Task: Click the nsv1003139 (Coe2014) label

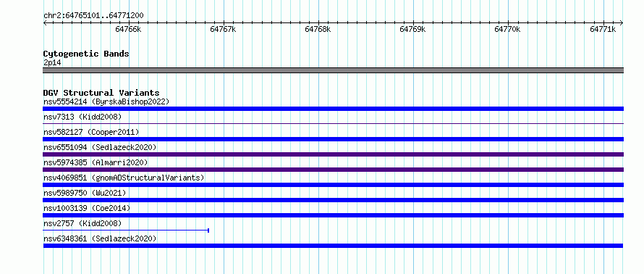Action: tap(87, 208)
